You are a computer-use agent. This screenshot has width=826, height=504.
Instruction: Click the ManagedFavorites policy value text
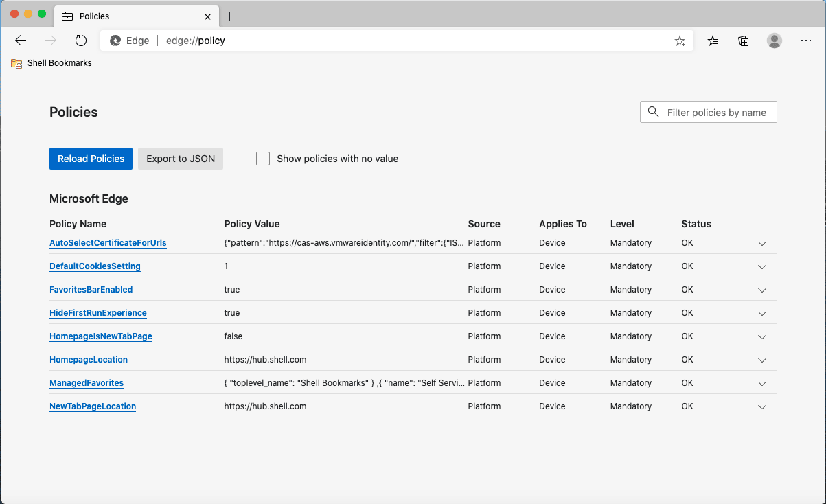point(344,383)
